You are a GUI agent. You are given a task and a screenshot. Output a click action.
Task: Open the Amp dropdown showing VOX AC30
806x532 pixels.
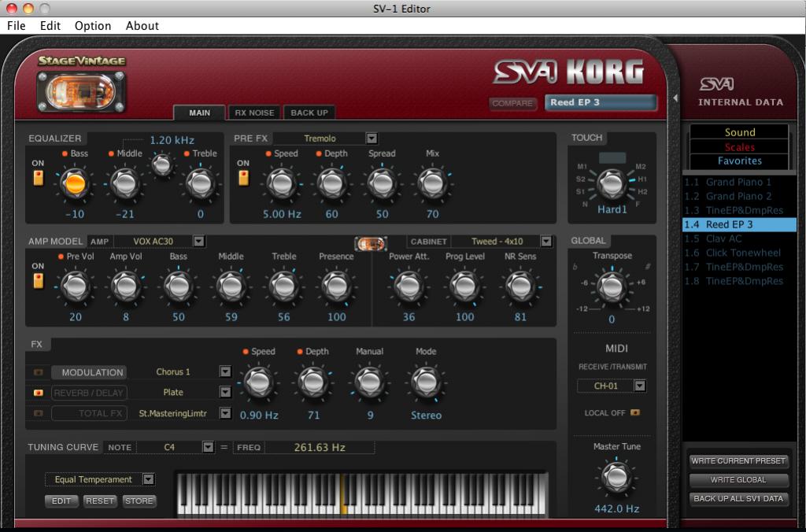199,241
